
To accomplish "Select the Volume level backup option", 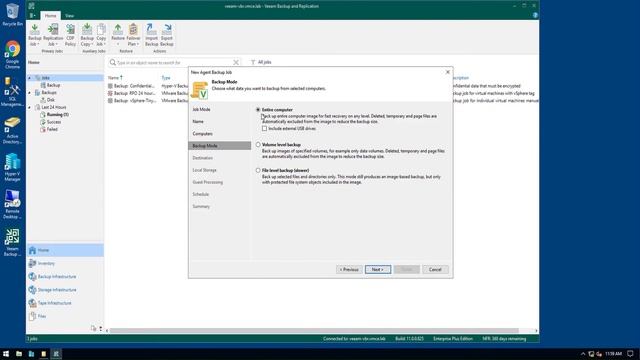I will 258,144.
